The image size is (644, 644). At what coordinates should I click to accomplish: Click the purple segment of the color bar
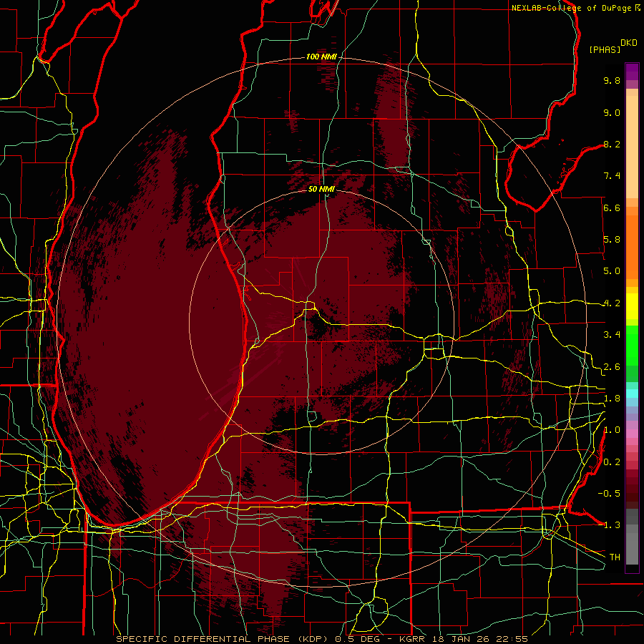[x=632, y=72]
